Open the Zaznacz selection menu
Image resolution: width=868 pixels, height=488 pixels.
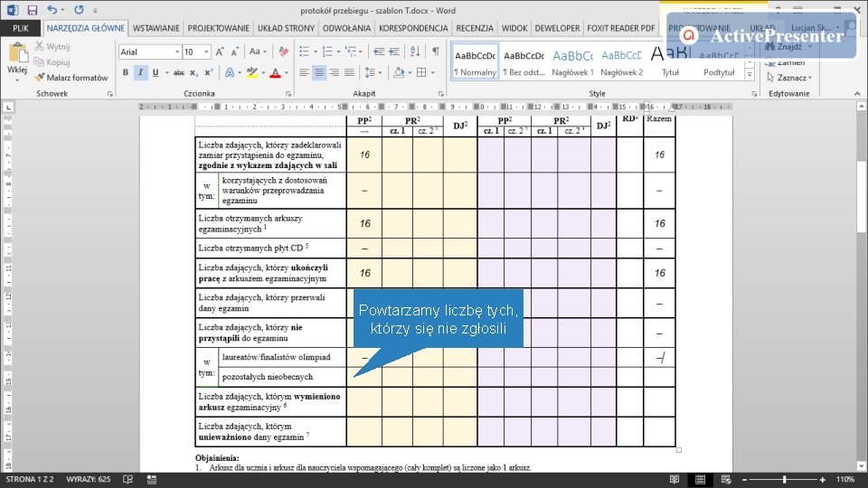[789, 78]
